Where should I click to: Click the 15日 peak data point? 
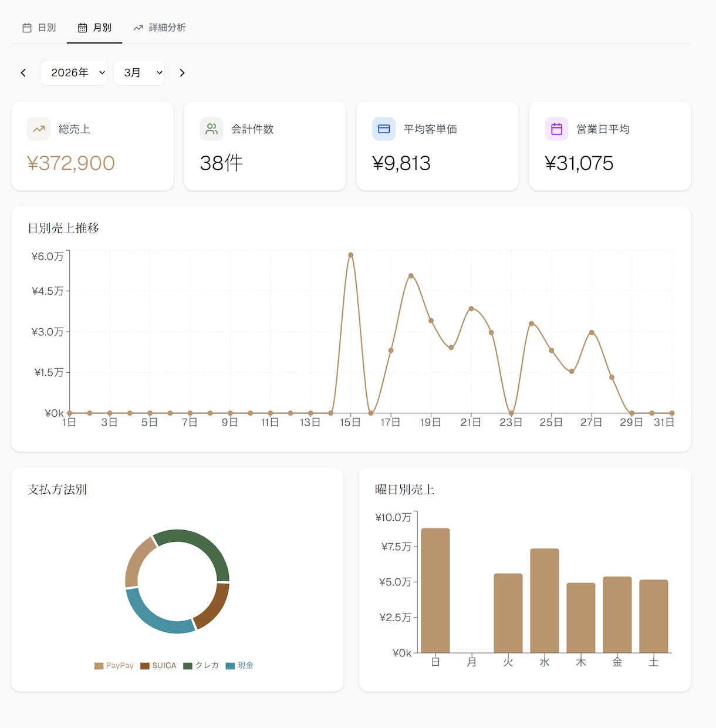pos(350,255)
